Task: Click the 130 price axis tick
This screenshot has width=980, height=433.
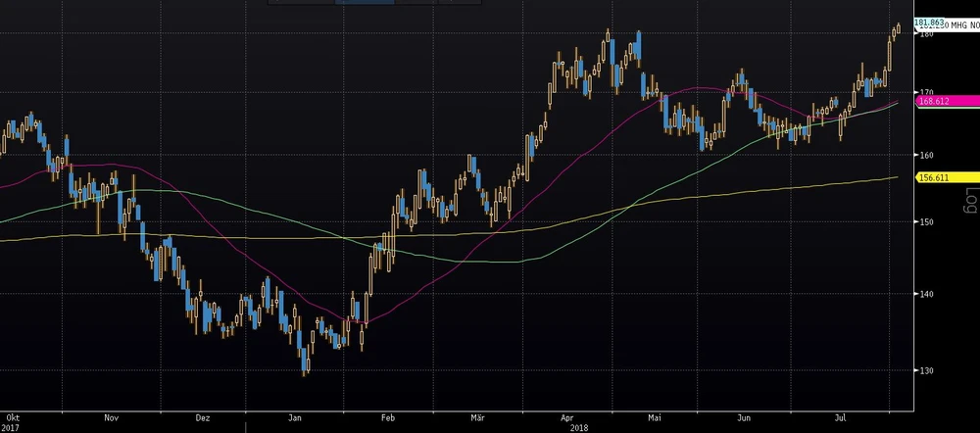Action: click(925, 370)
